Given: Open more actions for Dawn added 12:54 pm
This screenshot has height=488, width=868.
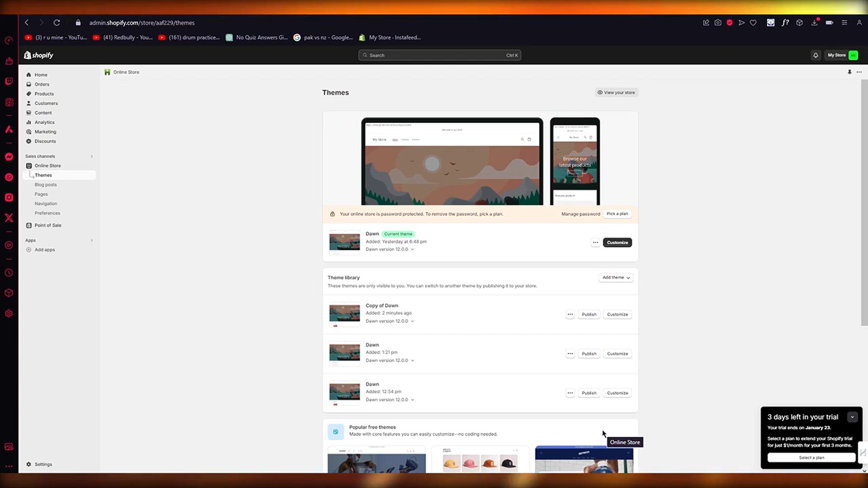Looking at the screenshot, I should 570,393.
